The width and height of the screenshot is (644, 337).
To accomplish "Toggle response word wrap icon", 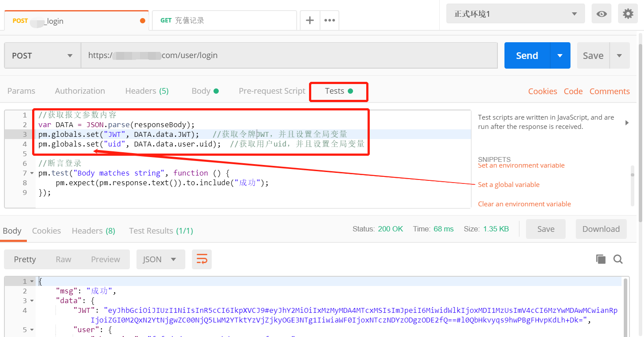I will pos(202,260).
